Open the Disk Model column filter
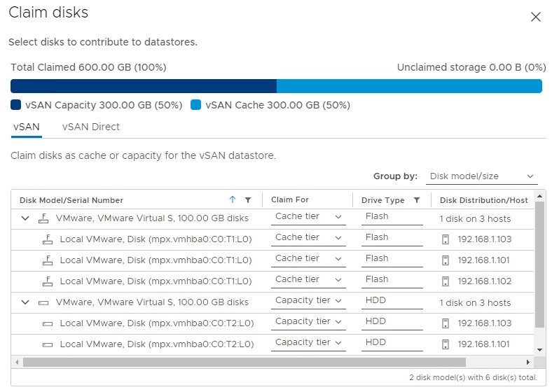The width and height of the screenshot is (552, 392). tap(248, 200)
